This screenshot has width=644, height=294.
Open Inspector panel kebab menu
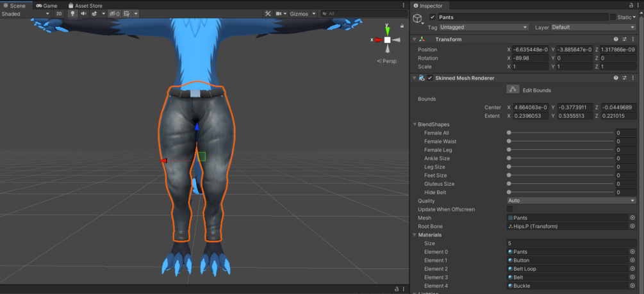tap(639, 6)
